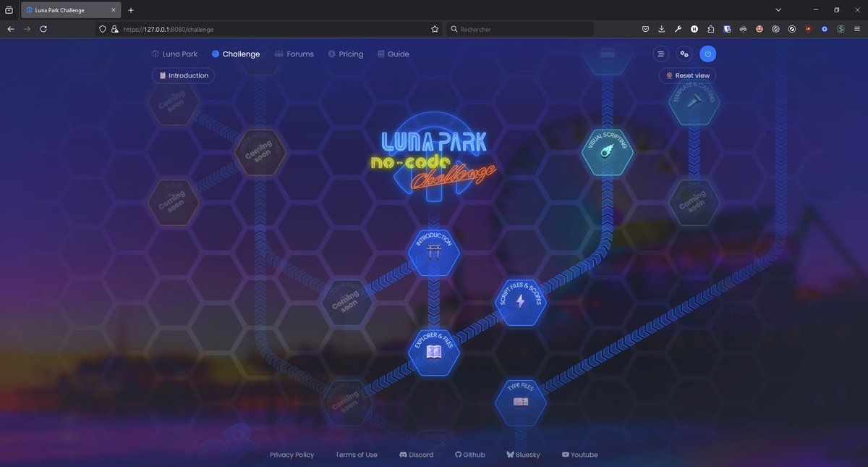The width and height of the screenshot is (868, 467).
Task: Click the Rechercher search field
Action: click(x=521, y=29)
